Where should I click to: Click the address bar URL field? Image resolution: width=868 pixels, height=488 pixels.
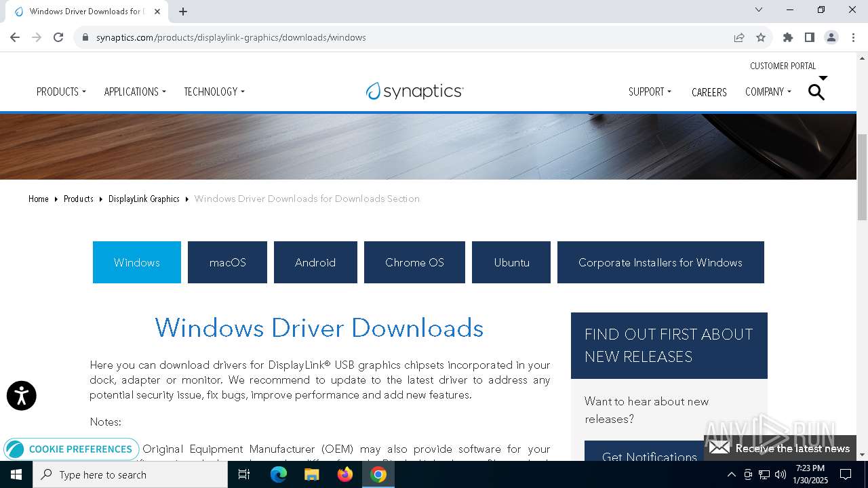click(x=407, y=37)
